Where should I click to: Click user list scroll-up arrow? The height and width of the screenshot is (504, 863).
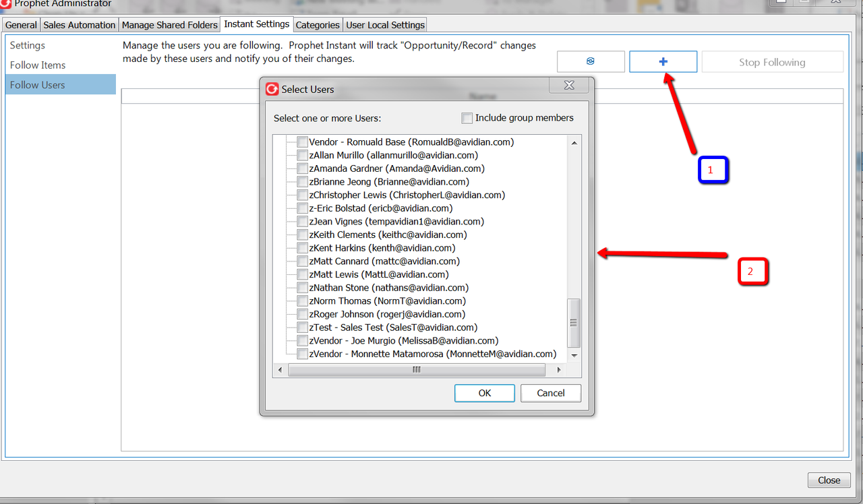[574, 142]
